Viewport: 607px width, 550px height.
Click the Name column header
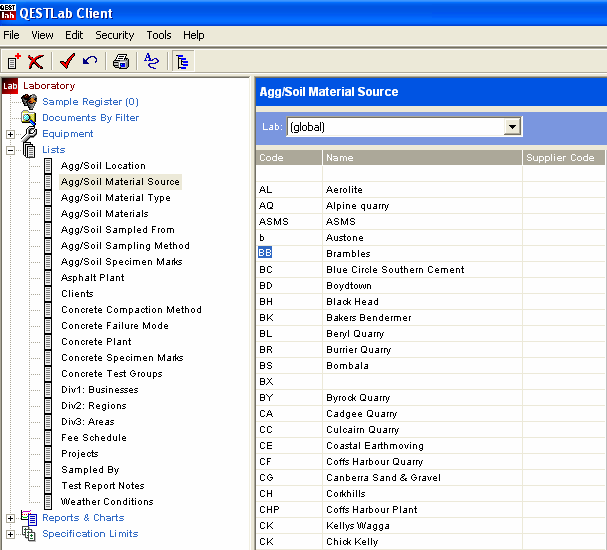click(421, 158)
